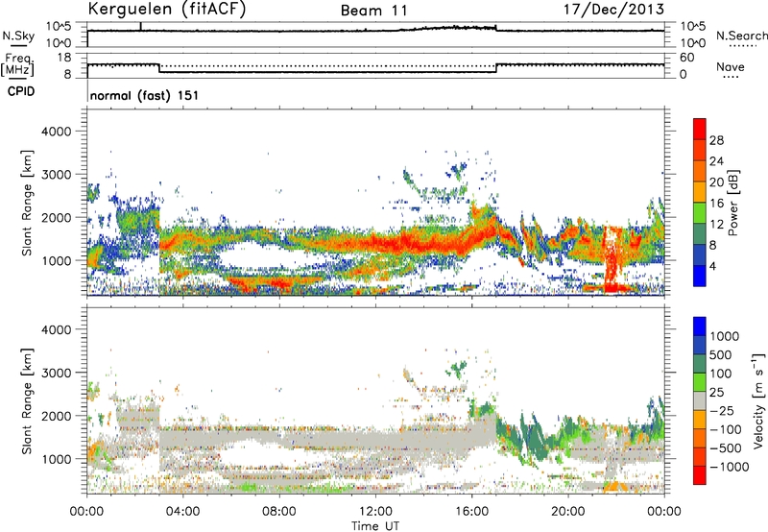Click the 'N.Search' legend label
Screen dimensions: 768x532
click(741, 36)
